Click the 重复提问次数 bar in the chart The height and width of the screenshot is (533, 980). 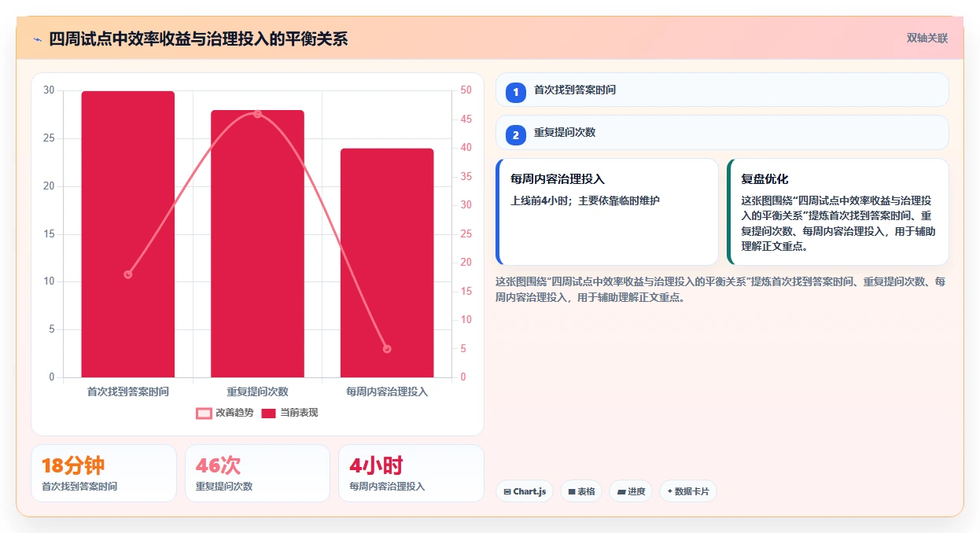(x=257, y=244)
